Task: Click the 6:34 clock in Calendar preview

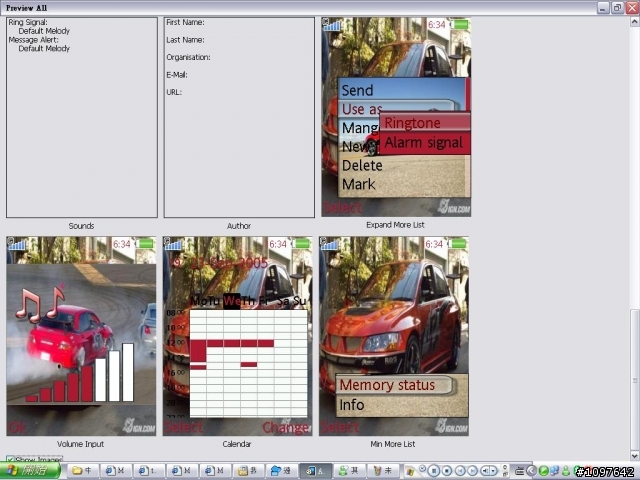Action: 278,244
